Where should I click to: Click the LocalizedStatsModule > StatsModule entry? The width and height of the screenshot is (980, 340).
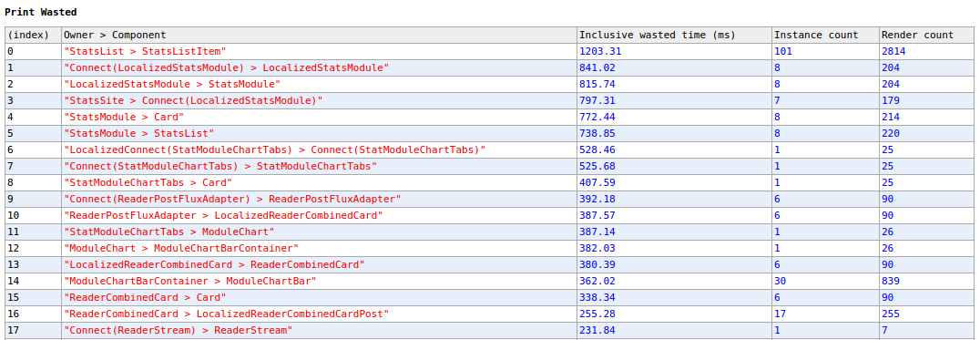click(x=172, y=85)
